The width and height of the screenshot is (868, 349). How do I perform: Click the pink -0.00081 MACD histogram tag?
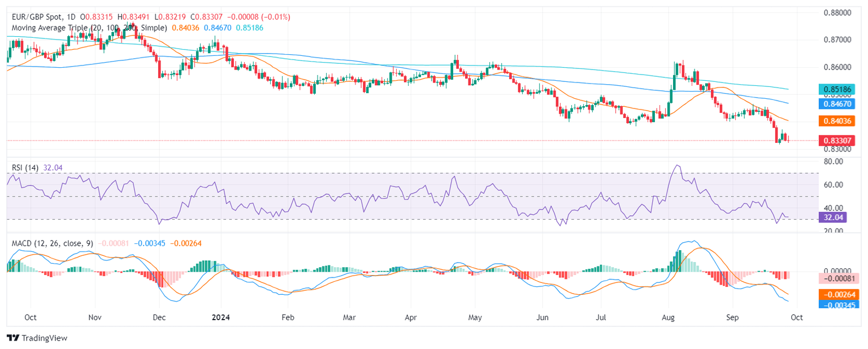coord(839,277)
